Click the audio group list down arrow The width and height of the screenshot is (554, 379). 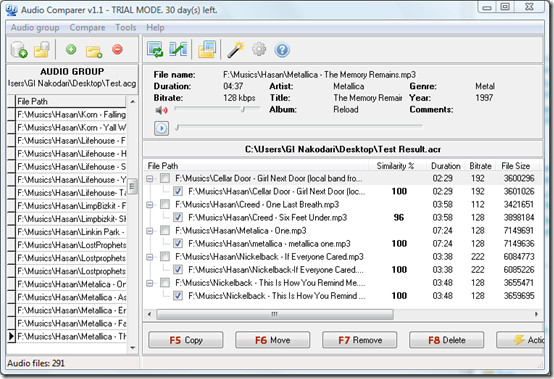[x=132, y=348]
